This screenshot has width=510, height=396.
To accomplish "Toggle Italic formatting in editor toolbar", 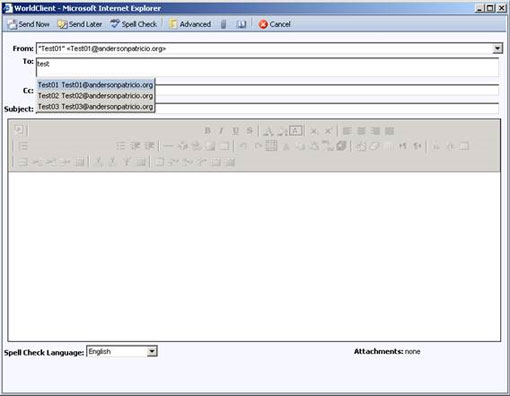I will [x=221, y=131].
